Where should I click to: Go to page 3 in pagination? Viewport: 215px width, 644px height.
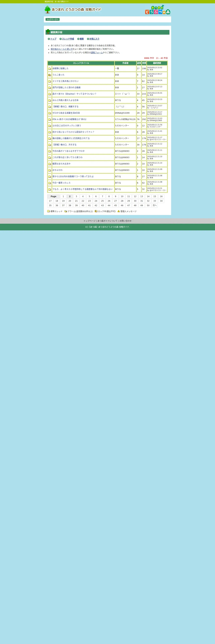[x=76, y=196]
